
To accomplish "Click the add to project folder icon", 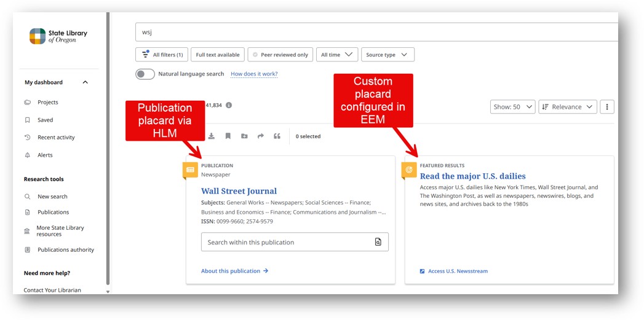I will tap(244, 136).
